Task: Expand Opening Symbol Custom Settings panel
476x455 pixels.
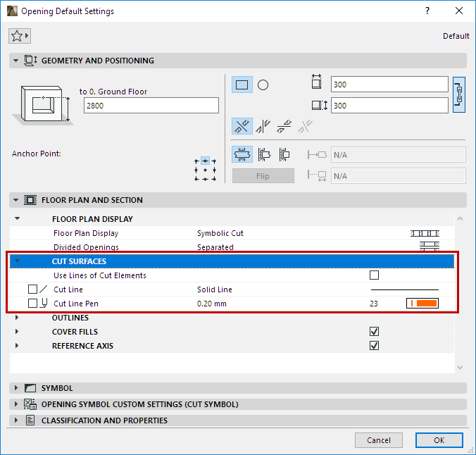Action: pos(16,404)
